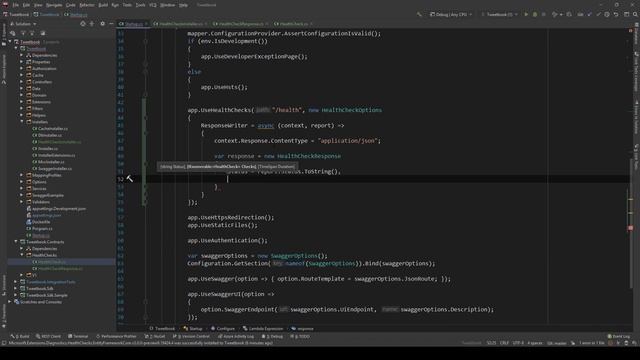Screen dimensions: 640x360
Task: Open the View menu
Action: (38, 5)
